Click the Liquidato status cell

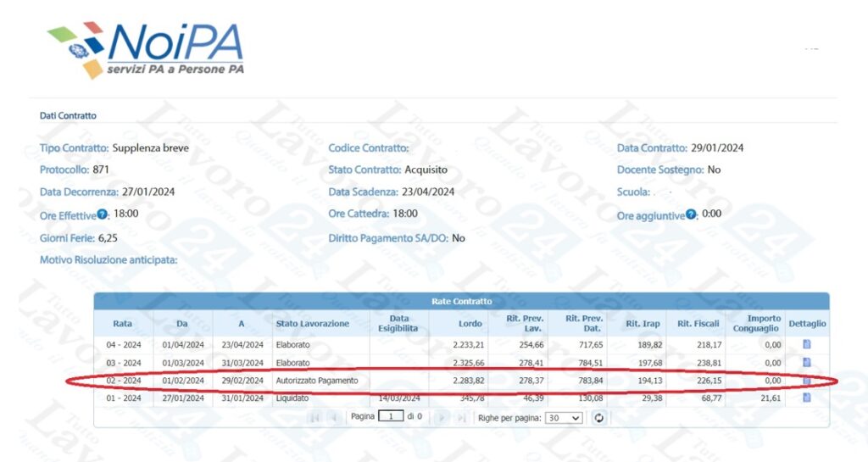292,398
